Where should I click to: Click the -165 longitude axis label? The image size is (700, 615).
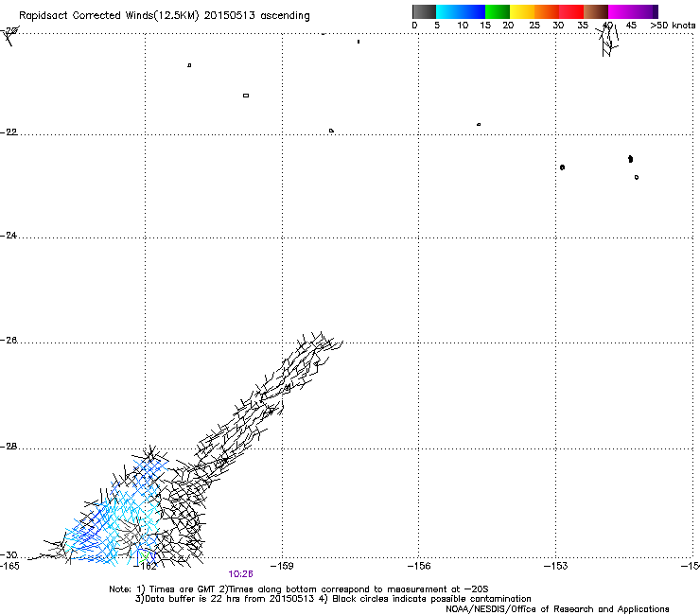click(9, 566)
